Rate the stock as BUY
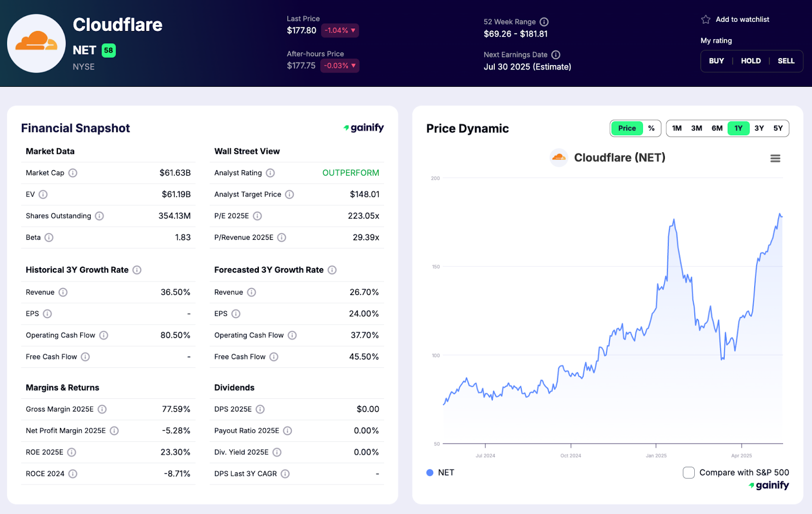 tap(717, 61)
